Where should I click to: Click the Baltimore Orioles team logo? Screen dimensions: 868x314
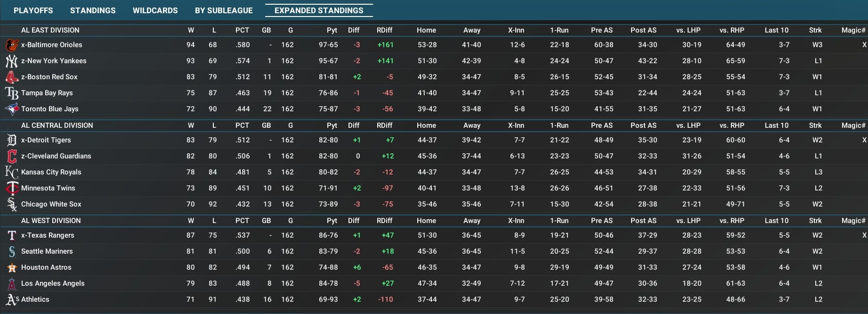(12, 45)
